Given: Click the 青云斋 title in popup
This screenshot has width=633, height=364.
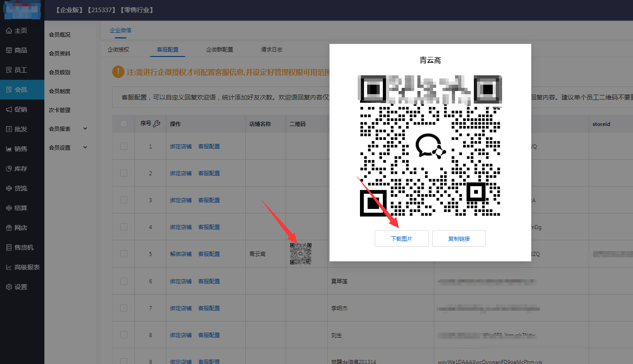Looking at the screenshot, I should [x=430, y=61].
